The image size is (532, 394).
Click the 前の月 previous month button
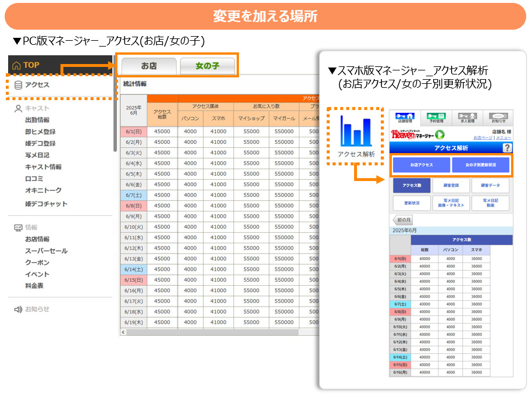click(404, 221)
